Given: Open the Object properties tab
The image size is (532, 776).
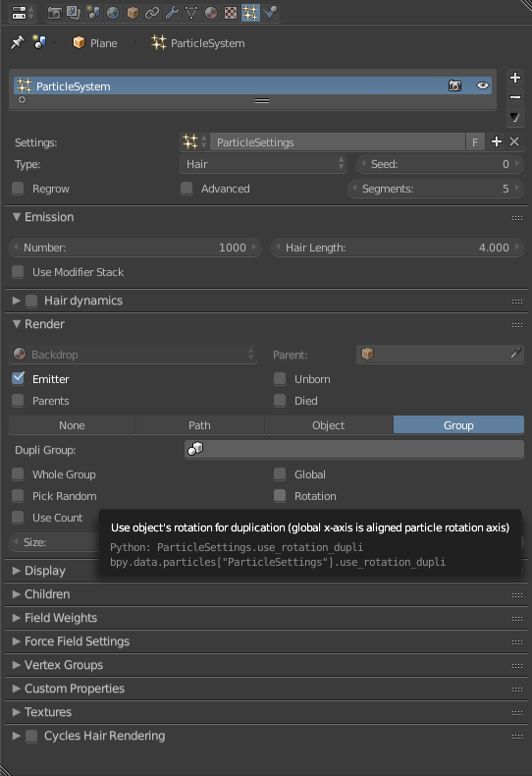Looking at the screenshot, I should pos(133,13).
